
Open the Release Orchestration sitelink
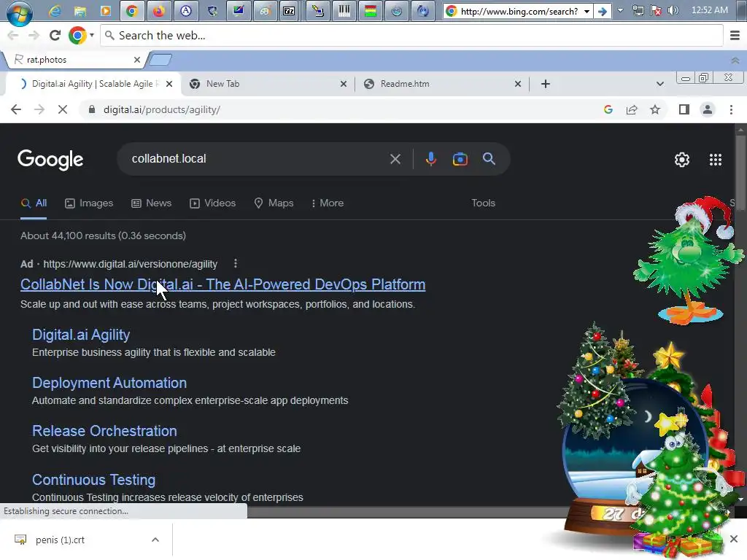[x=104, y=431]
